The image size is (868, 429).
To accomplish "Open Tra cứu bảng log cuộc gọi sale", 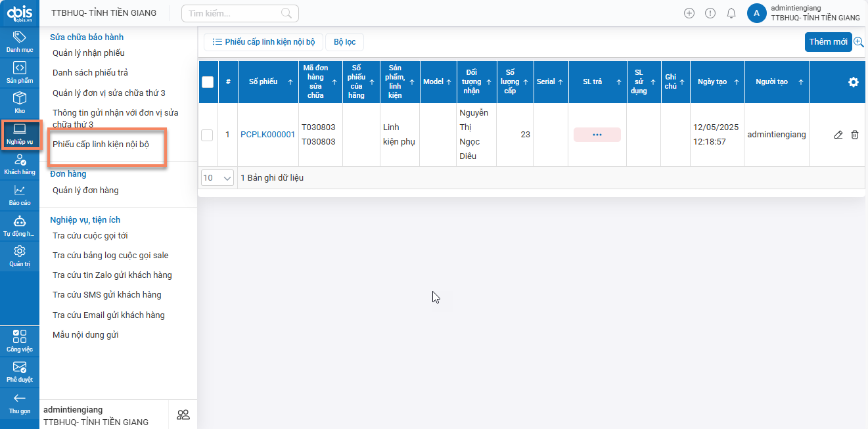I will [110, 256].
